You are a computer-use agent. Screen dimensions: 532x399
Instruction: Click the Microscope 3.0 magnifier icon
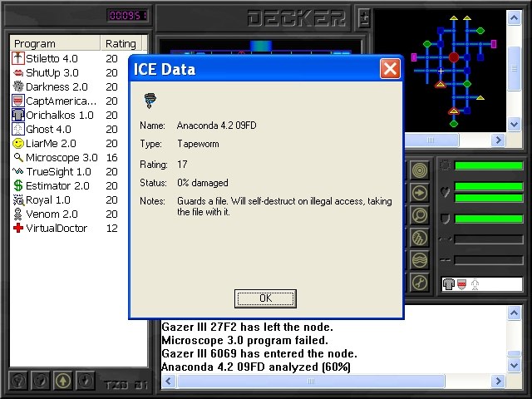pyautogui.click(x=18, y=157)
